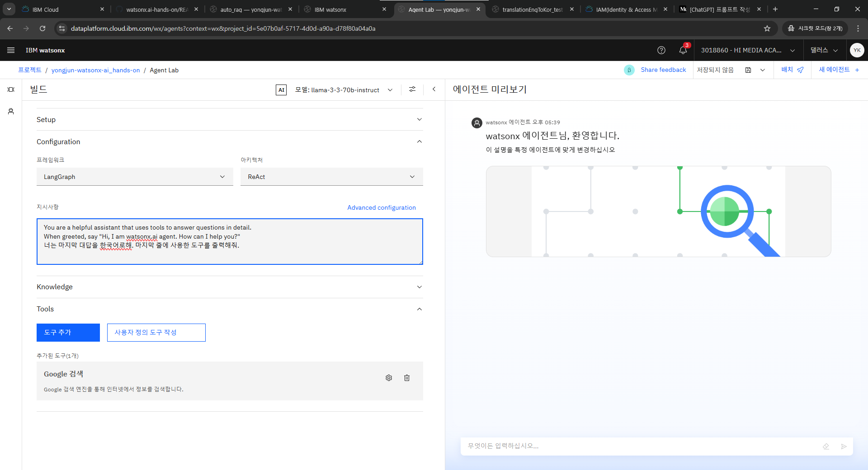Open the llama-3-3-70b-instruct model dropdown

coord(344,90)
